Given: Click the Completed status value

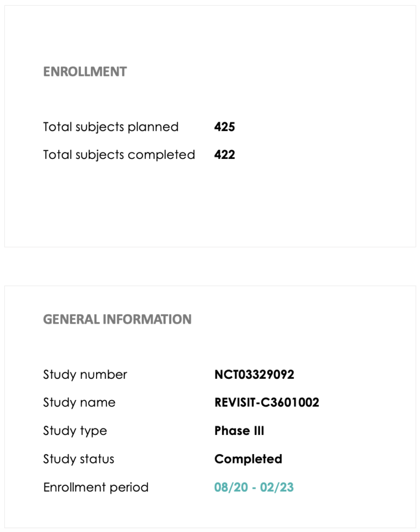Looking at the screenshot, I should coord(248,459).
